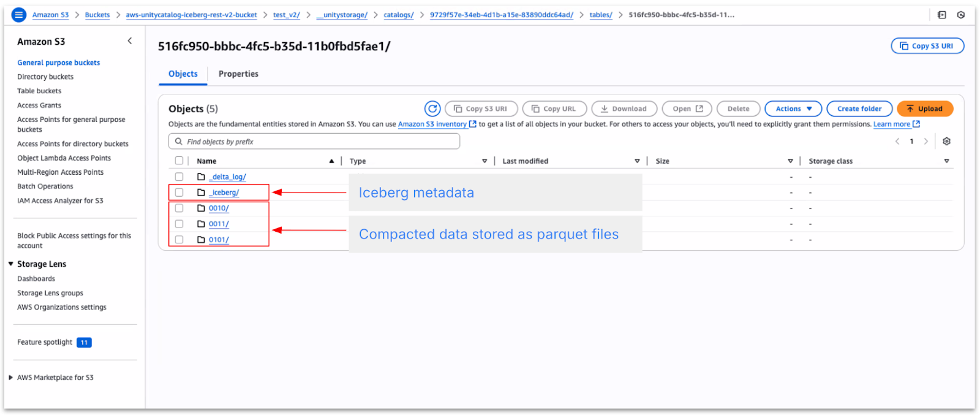The width and height of the screenshot is (980, 415).
Task: Toggle the select-all objects checkbox
Action: click(x=179, y=161)
